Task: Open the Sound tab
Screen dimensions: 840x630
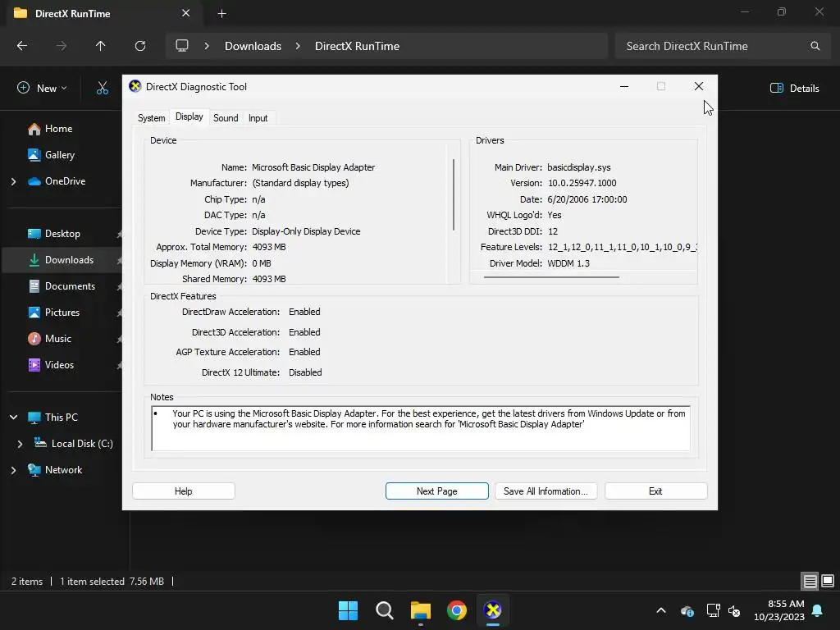Action: pos(226,118)
